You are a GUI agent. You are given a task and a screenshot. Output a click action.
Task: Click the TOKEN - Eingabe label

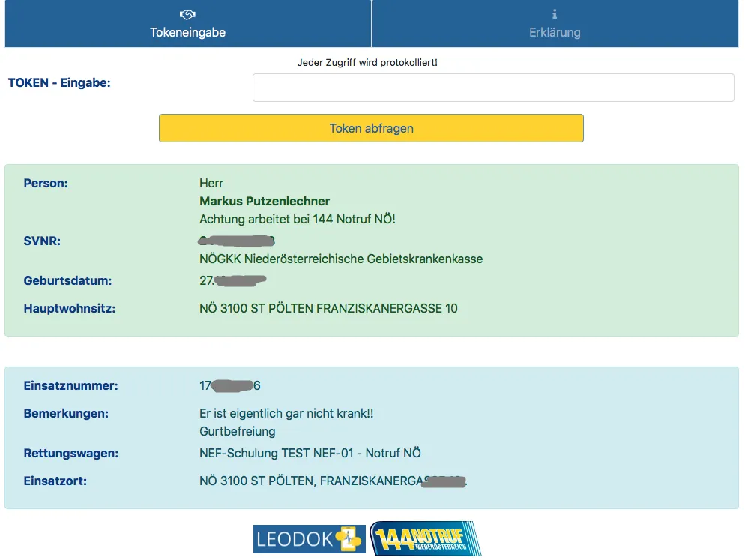(59, 83)
